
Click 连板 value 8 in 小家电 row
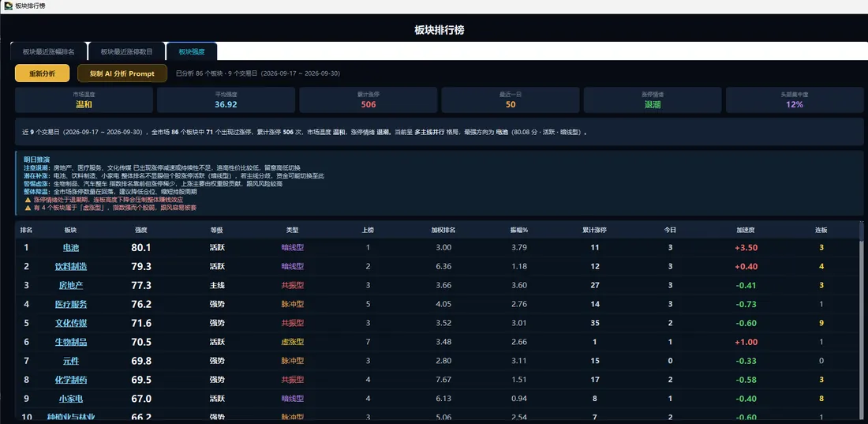(x=821, y=399)
